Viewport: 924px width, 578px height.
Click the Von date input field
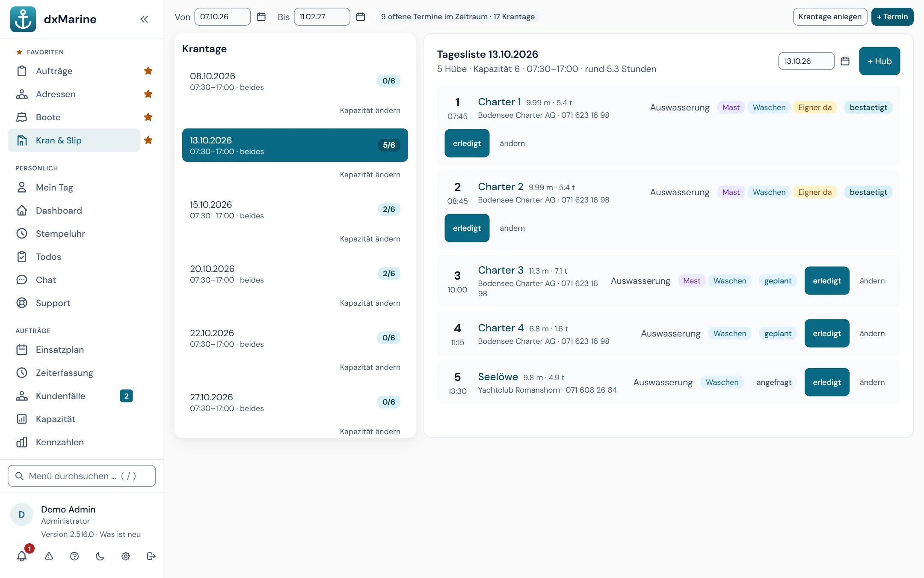coord(222,17)
